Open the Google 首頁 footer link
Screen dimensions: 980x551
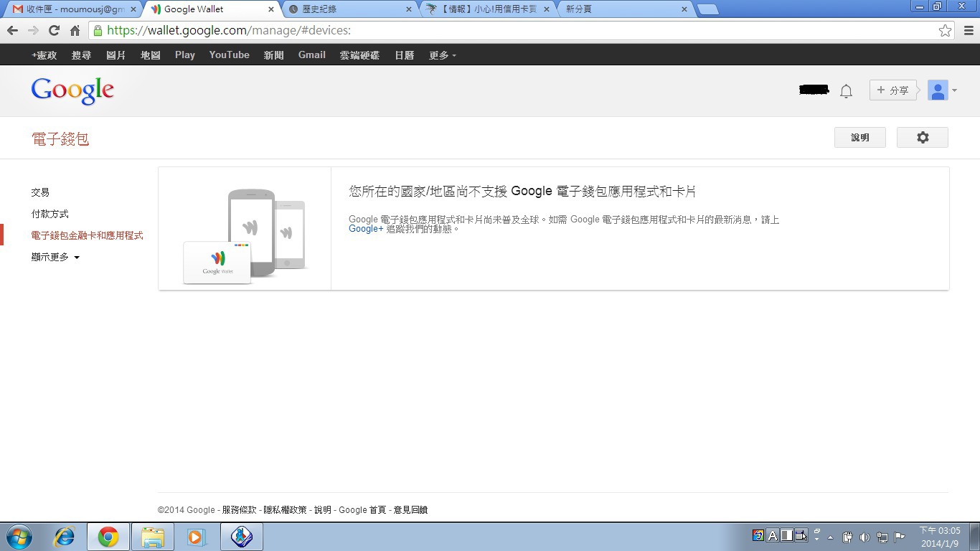362,510
